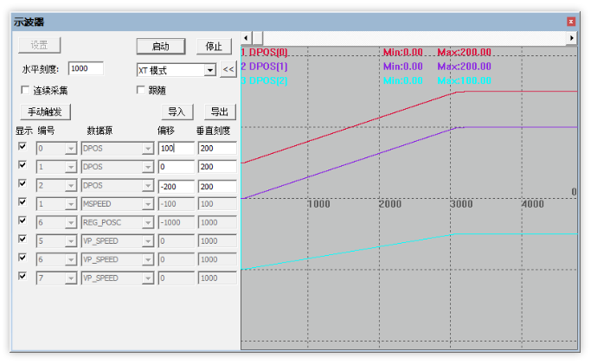The width and height of the screenshot is (591, 364).
Task: Open number dropdown showing 7
Action: point(70,278)
